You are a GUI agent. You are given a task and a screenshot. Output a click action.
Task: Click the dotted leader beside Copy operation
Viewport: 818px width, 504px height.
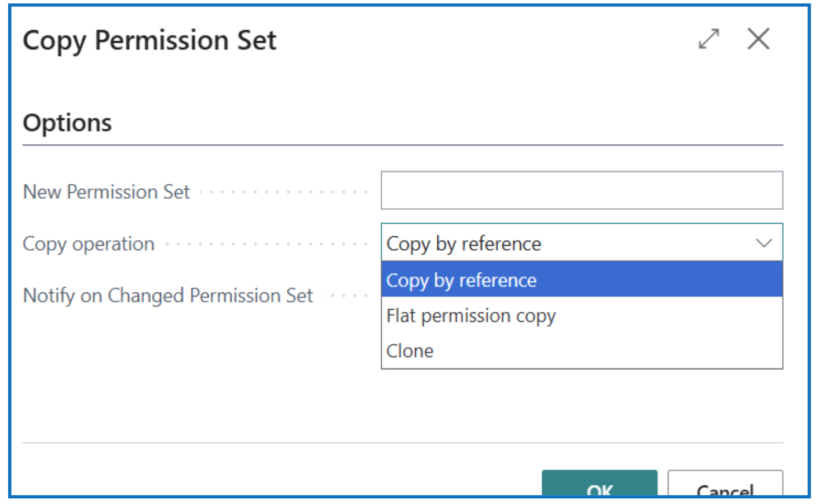click(x=266, y=244)
